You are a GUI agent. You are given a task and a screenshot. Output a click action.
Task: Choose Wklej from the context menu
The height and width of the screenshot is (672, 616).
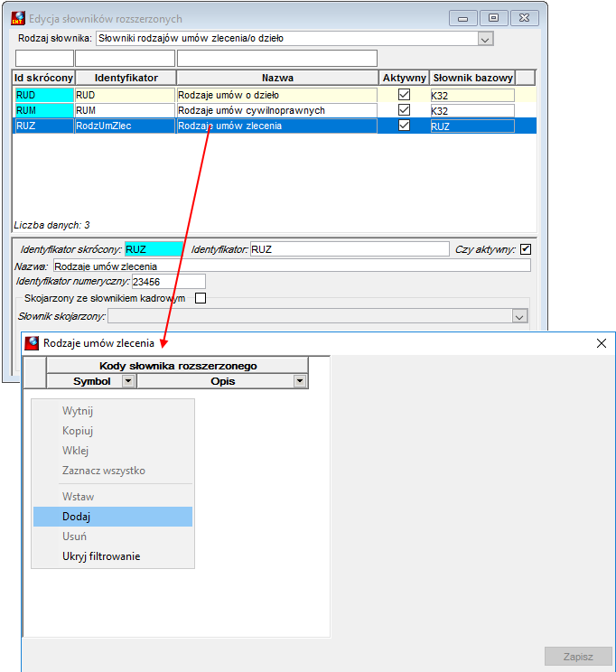[112, 451]
